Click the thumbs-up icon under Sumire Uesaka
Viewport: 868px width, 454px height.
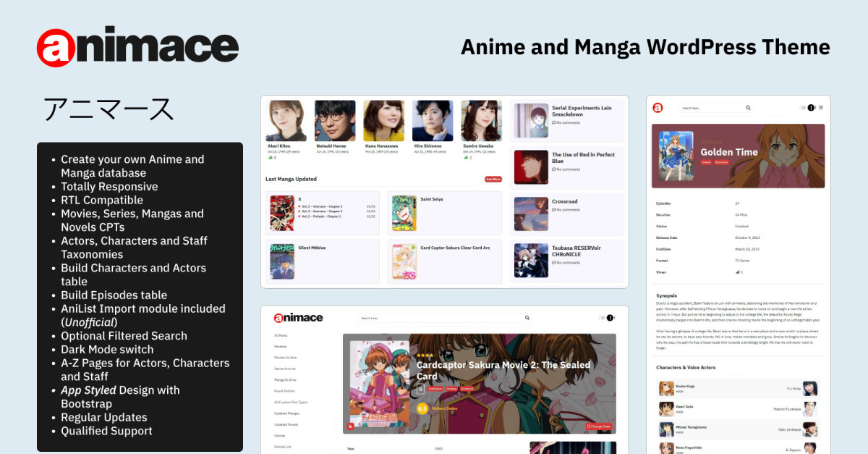tap(464, 157)
